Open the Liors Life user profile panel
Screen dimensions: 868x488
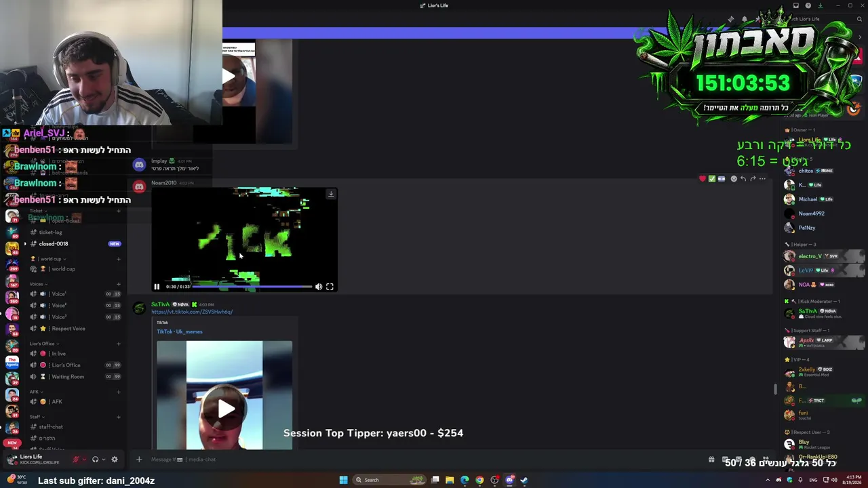point(34,460)
